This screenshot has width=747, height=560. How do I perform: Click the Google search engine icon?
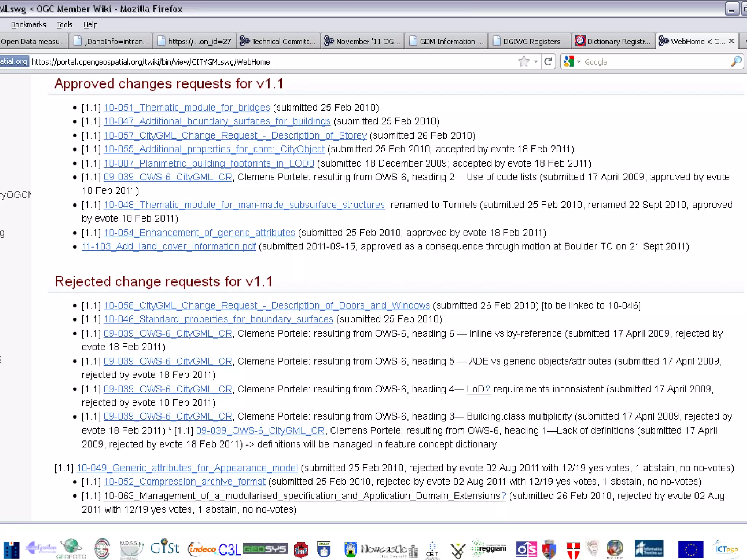569,62
